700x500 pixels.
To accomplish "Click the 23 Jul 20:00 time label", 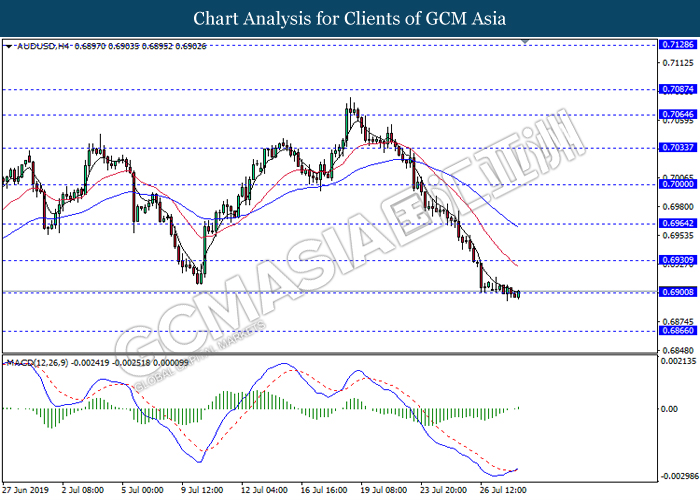I will (x=443, y=490).
